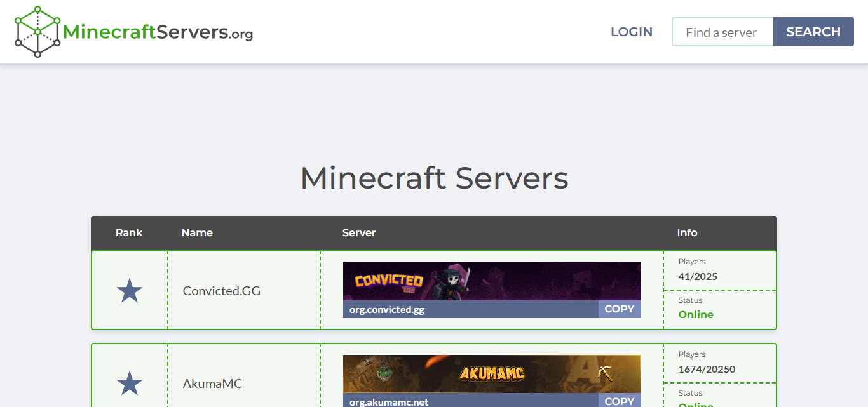868x407 pixels.
Task: Click the 1674/20250 players count
Action: click(707, 369)
